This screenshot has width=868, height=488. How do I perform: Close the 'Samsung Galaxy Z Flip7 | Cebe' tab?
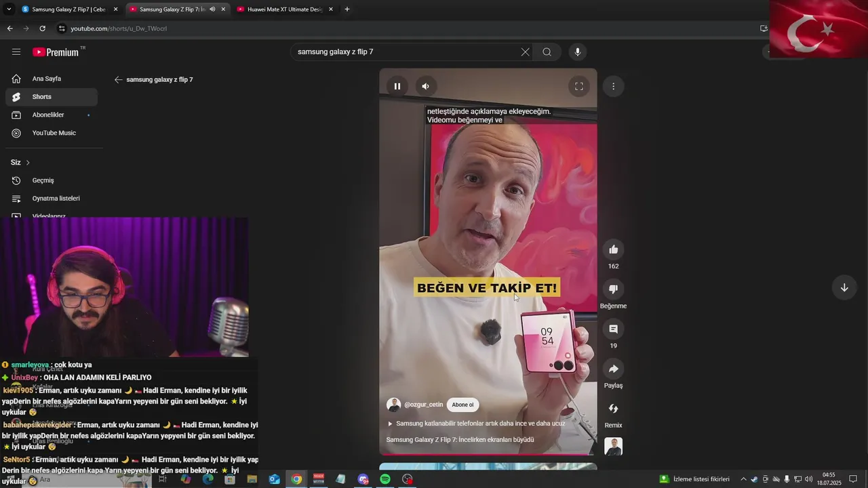115,9
